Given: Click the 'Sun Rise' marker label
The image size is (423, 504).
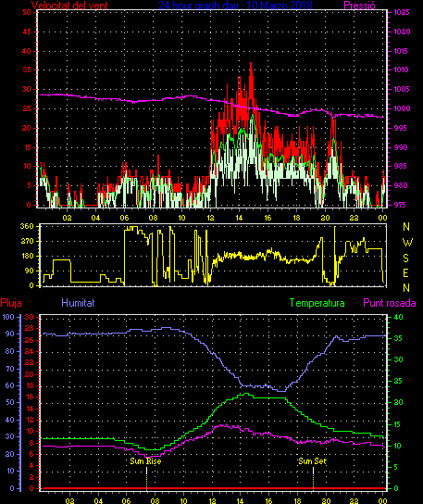Looking at the screenshot, I should tap(145, 461).
